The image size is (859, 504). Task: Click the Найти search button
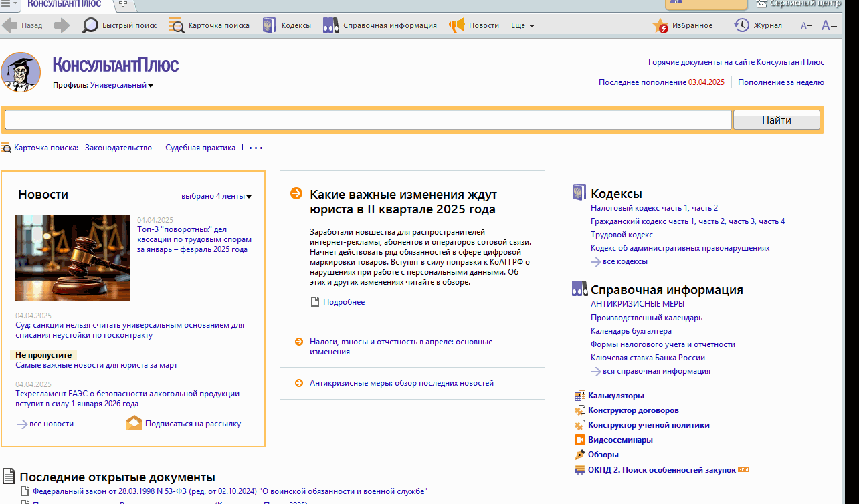(x=777, y=120)
